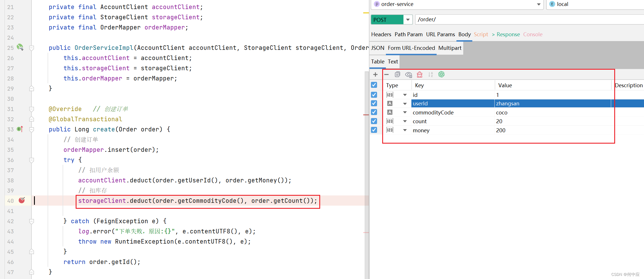Click the numeric type icon for money row
644x279 pixels.
pos(390,130)
